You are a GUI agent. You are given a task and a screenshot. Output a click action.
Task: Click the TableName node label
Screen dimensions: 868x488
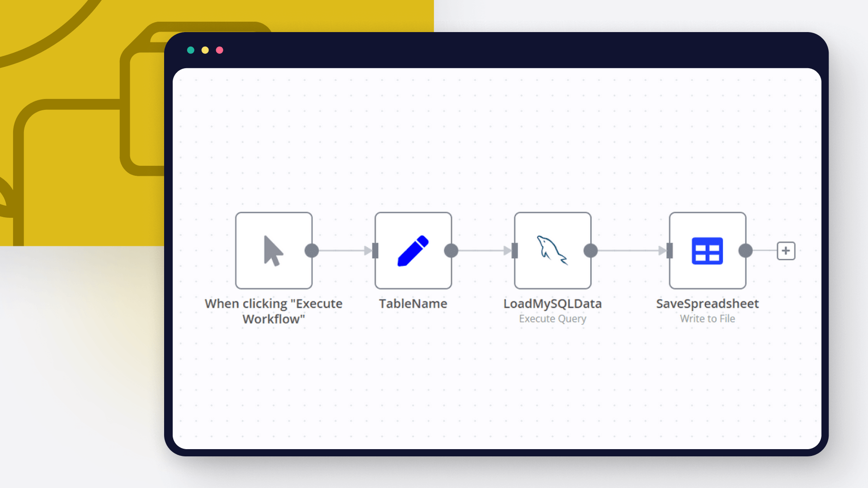[413, 304]
